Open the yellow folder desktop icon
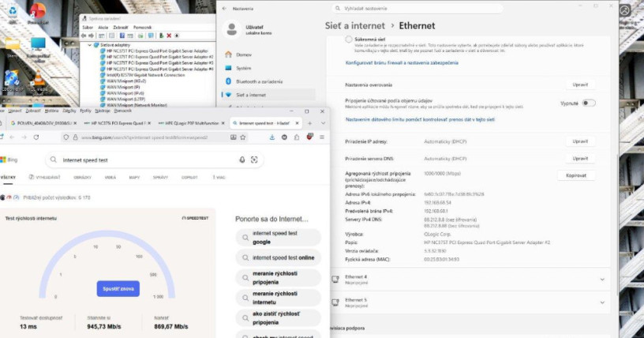The height and width of the screenshot is (338, 644). (13, 47)
